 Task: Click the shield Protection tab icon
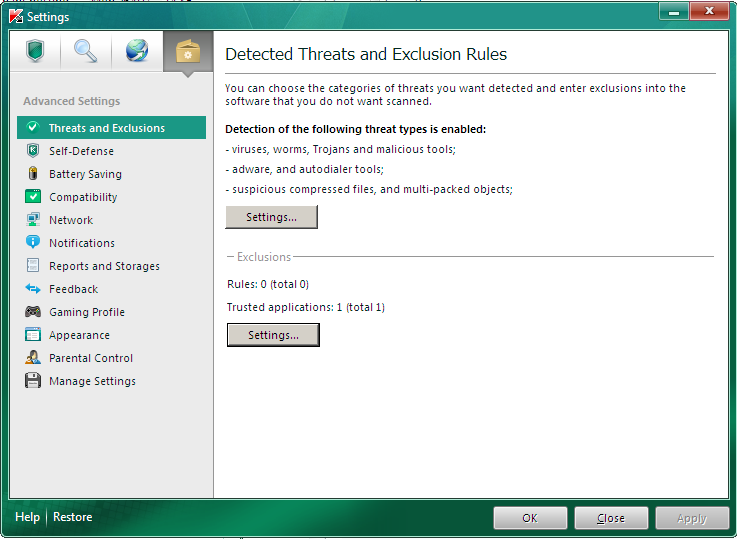coord(35,51)
